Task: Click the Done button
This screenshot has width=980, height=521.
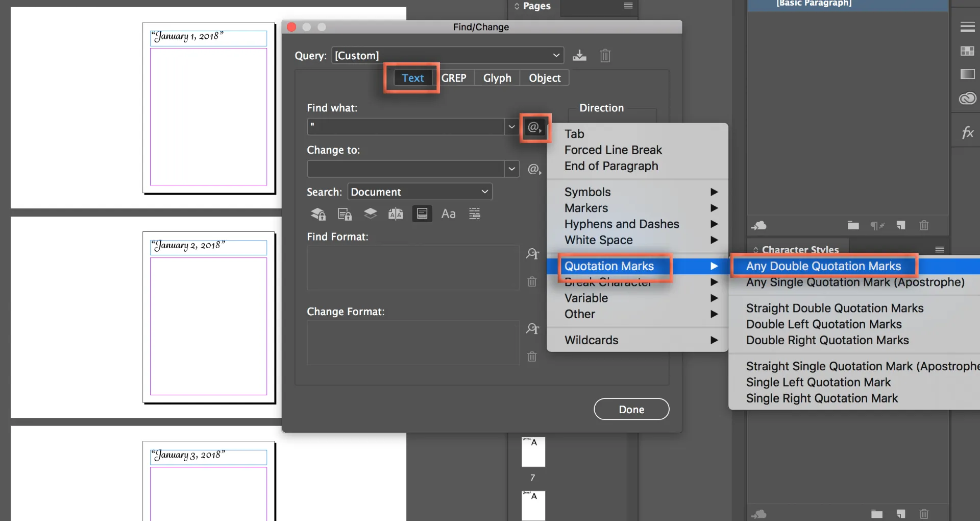Action: tap(631, 409)
